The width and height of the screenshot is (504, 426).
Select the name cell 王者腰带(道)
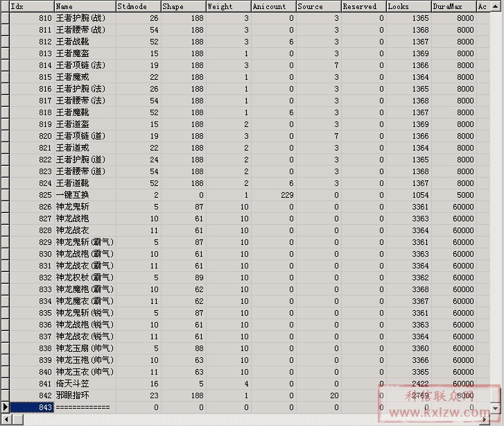point(85,171)
